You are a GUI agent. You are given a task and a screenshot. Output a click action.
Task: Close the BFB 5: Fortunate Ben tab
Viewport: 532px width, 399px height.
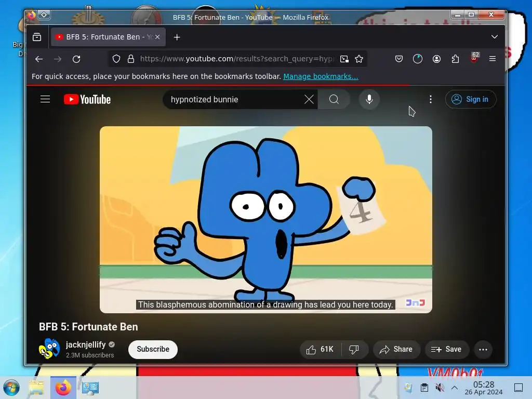[x=157, y=37]
